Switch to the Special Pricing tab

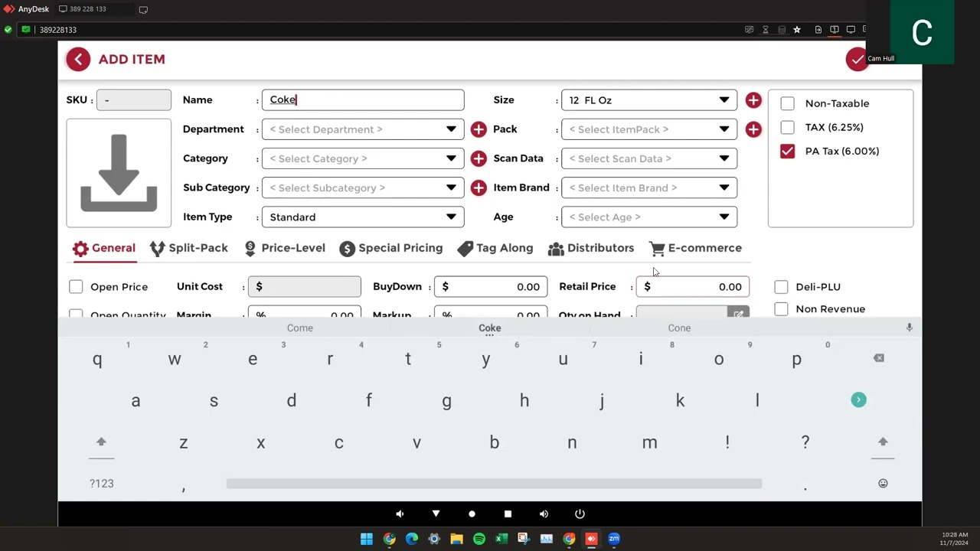point(391,248)
